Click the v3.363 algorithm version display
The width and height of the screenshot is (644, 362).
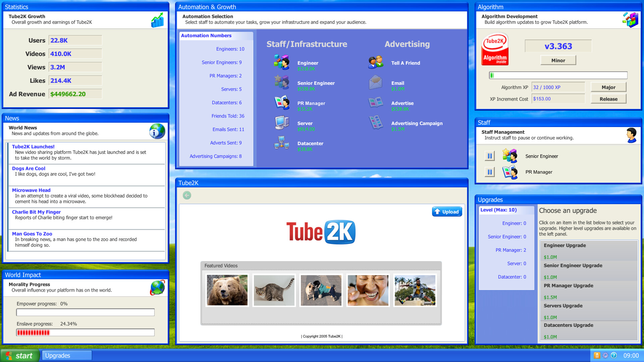(x=558, y=46)
